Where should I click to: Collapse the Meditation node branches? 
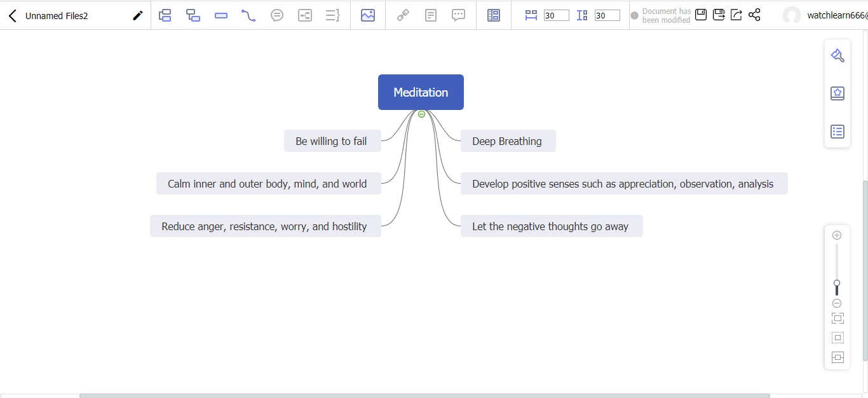(x=421, y=114)
